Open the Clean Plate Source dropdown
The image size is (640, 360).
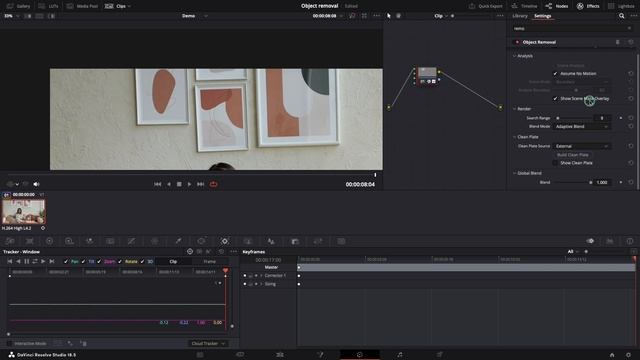coord(582,146)
